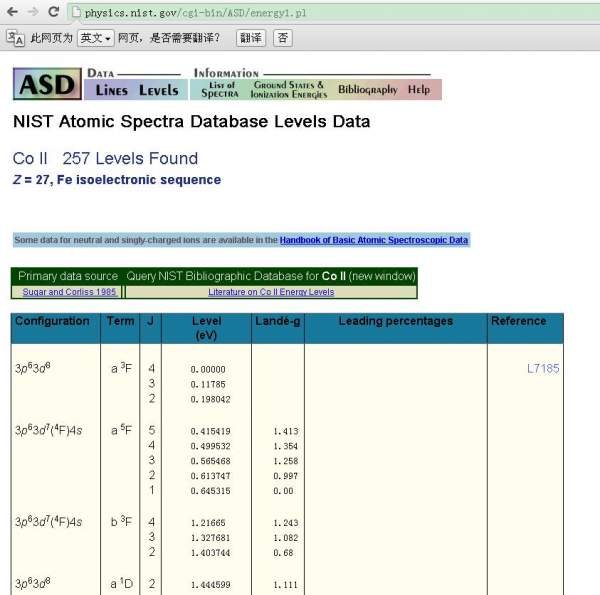Open Literature on Co II Energy Levels link

(271, 292)
